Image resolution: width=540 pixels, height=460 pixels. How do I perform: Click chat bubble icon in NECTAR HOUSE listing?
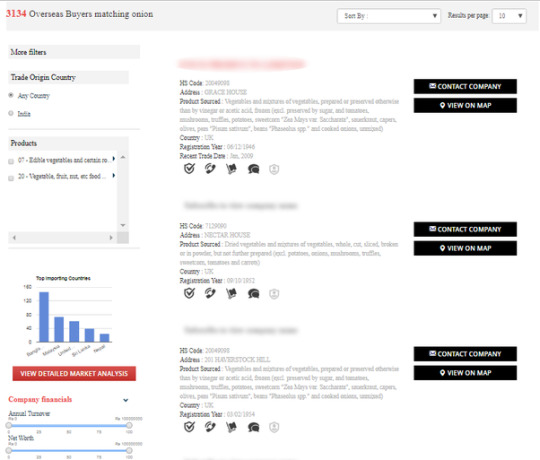(253, 294)
